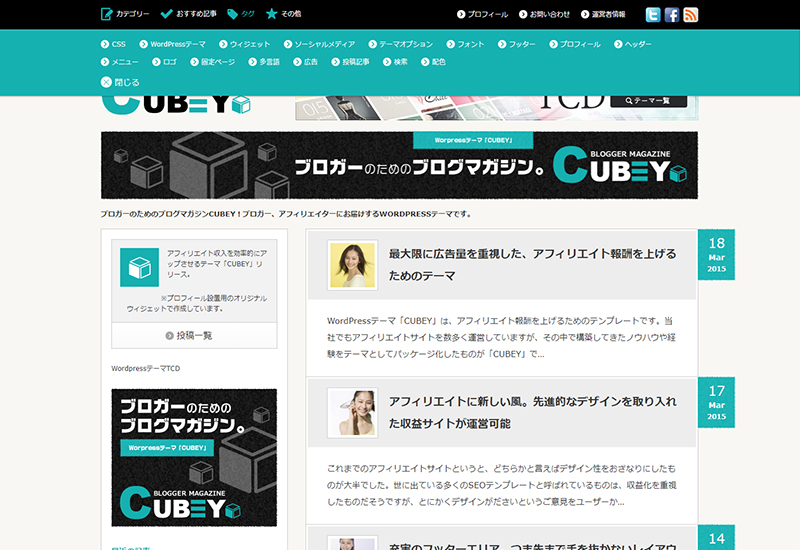
Task: Click the magnifier icon on テーマ一覧 button
Action: pyautogui.click(x=629, y=101)
